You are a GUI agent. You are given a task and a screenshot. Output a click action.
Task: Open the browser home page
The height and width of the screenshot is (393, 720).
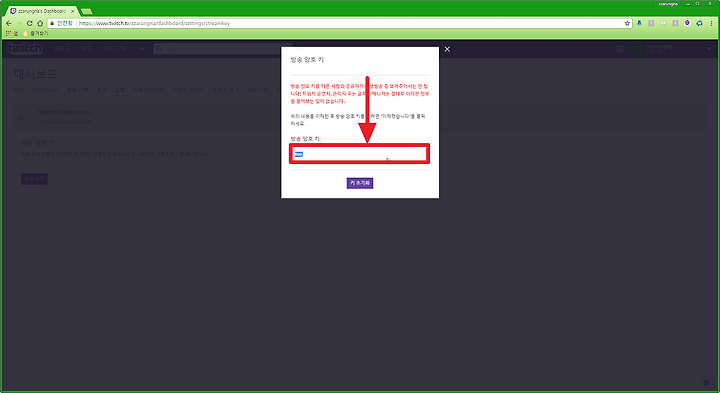(x=40, y=23)
